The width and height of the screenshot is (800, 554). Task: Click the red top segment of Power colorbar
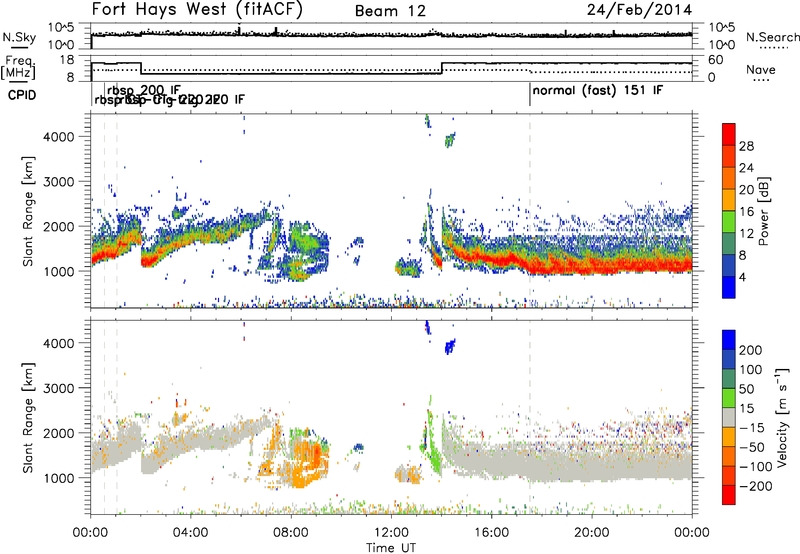[x=729, y=134]
